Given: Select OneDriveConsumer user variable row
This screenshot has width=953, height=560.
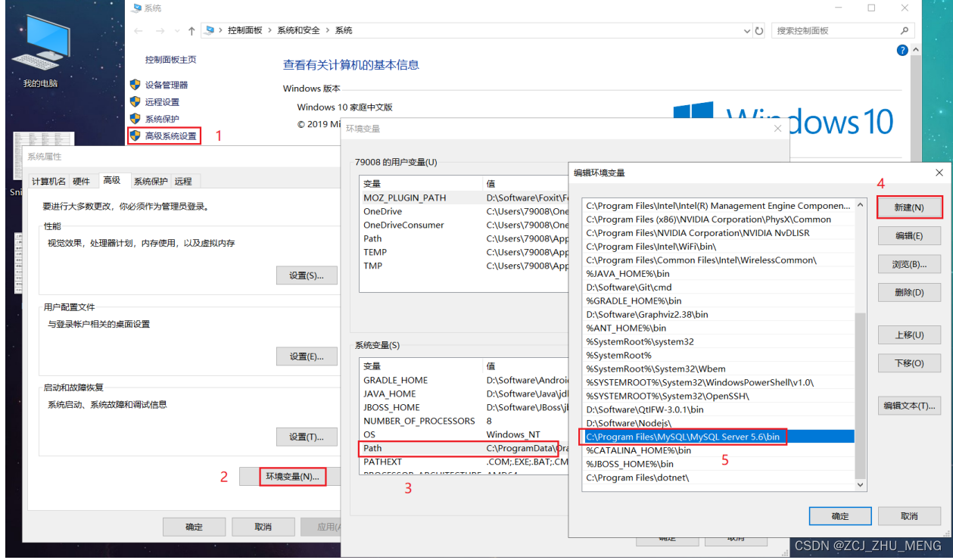Looking at the screenshot, I should pos(465,225).
